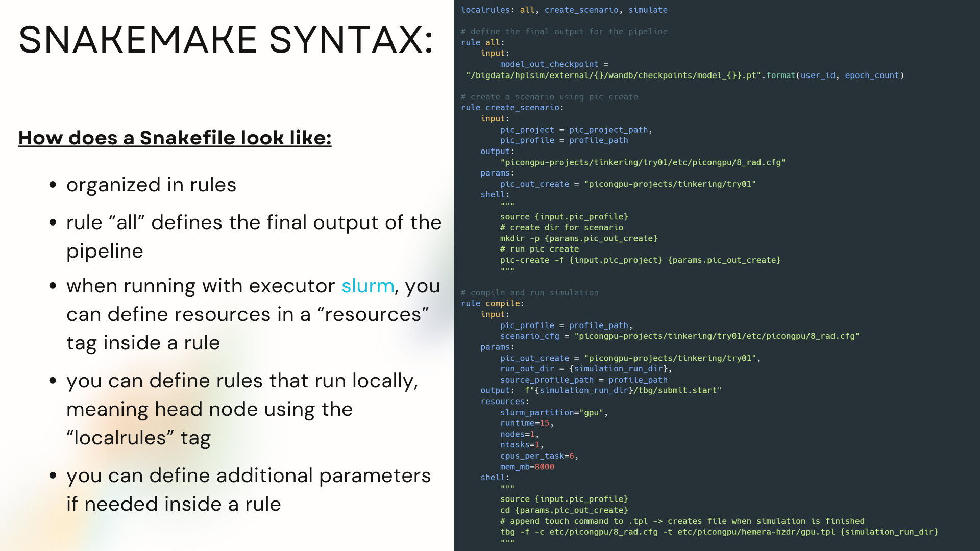
Task: Click the 'runtime=15,' line
Action: click(527, 423)
